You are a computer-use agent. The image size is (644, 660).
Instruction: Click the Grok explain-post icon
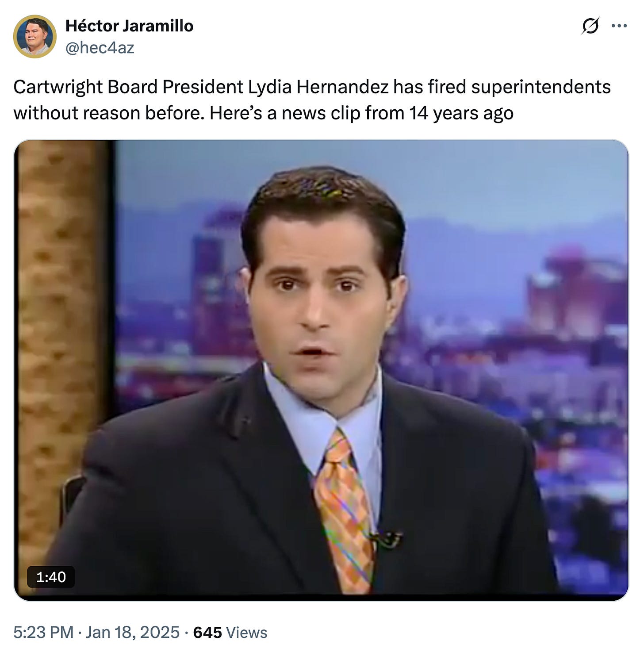coord(590,26)
